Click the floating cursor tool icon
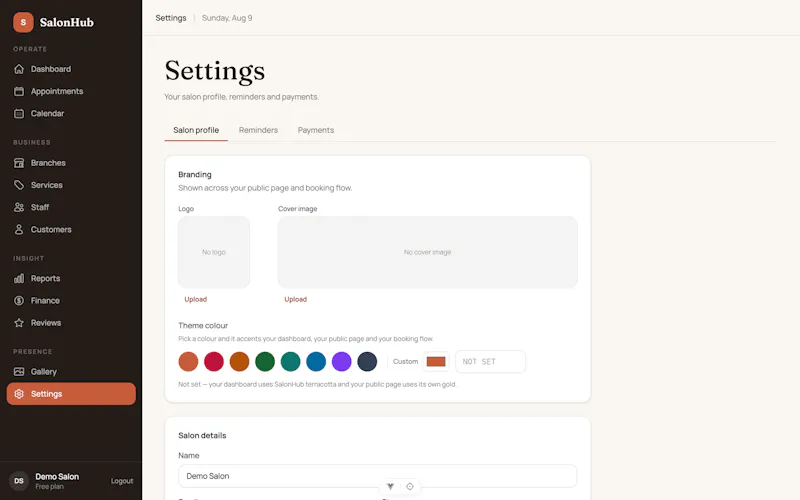The height and width of the screenshot is (500, 800). [x=390, y=486]
